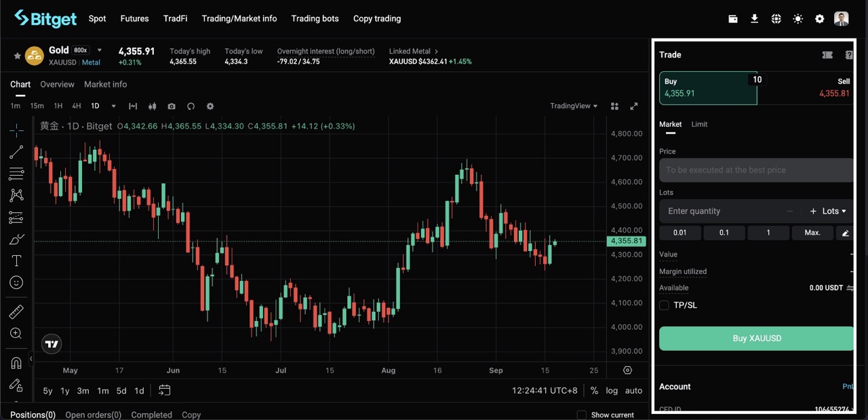Viewport: 868px width, 420px height.
Task: Open the Futures menu
Action: pos(134,18)
